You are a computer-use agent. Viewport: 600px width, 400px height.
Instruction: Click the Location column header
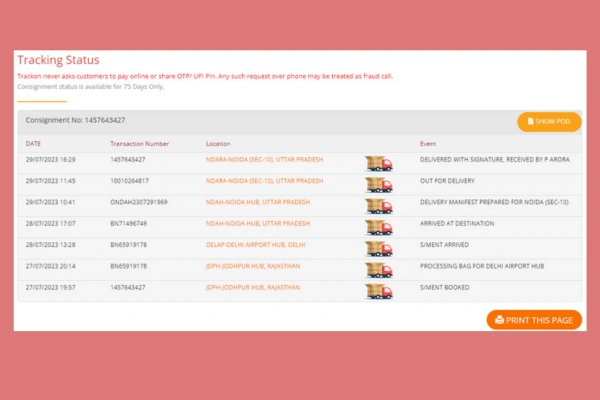click(218, 143)
